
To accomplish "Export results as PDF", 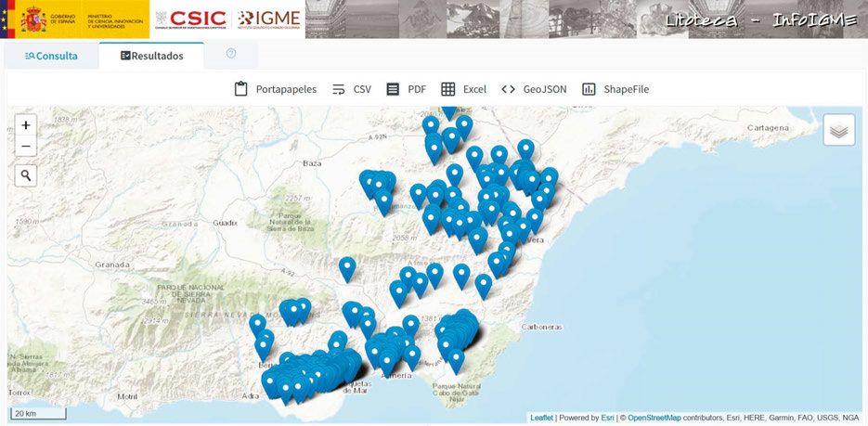I will (407, 89).
